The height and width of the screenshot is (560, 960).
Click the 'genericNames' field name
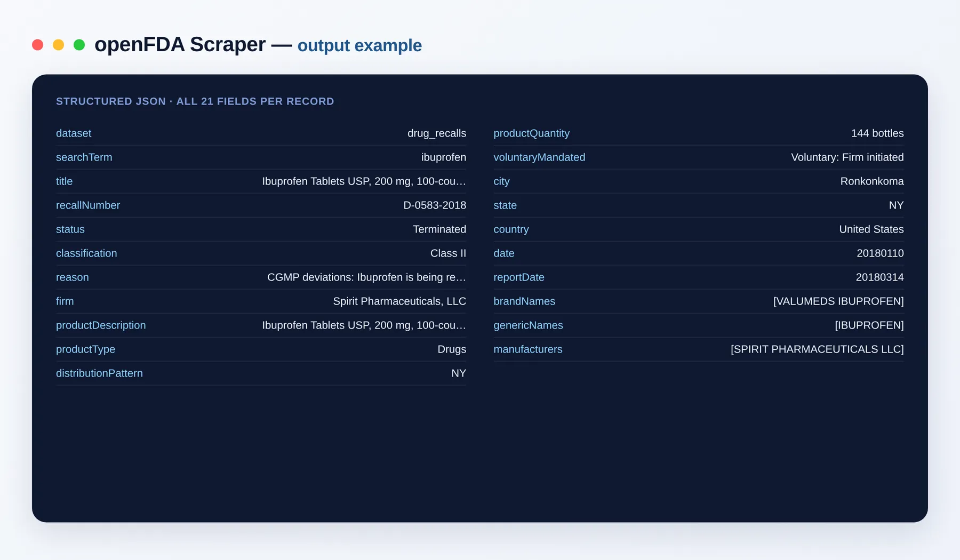(x=529, y=325)
